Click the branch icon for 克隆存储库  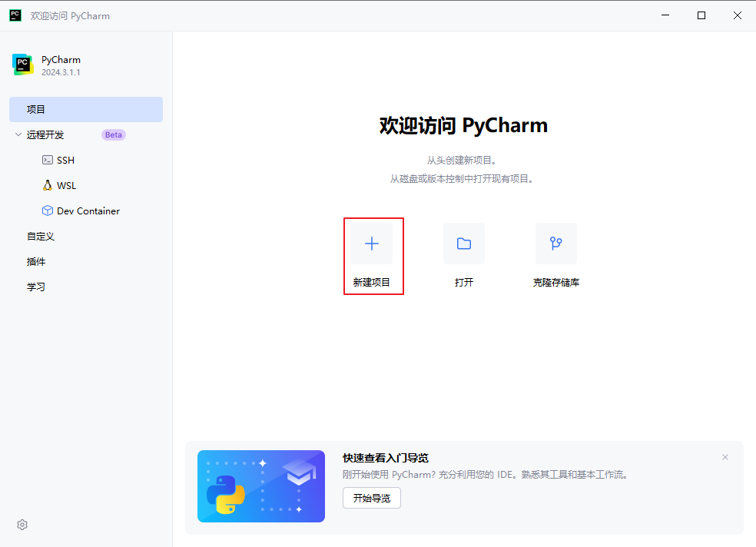click(556, 244)
